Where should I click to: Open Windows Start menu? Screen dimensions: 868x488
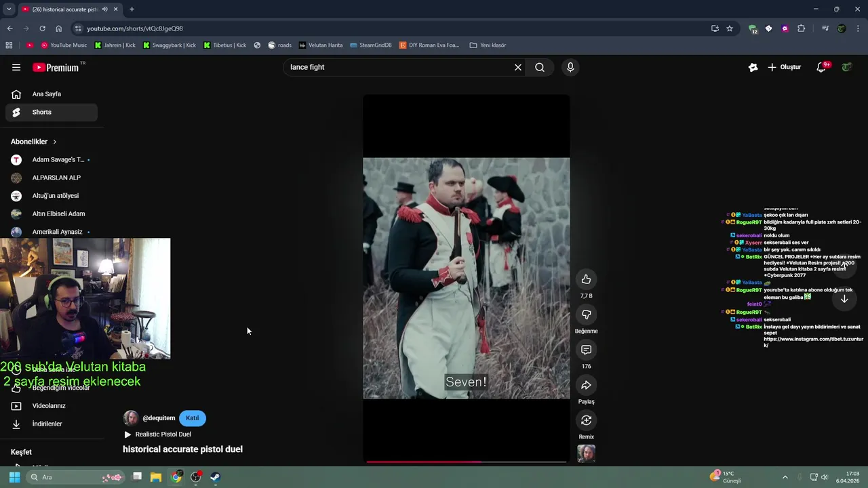(14, 477)
